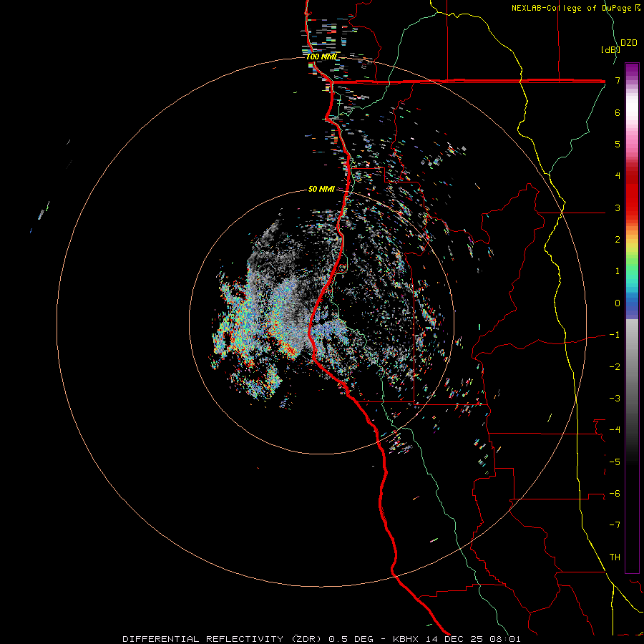Click the 100 NMI range ring label

(321, 57)
